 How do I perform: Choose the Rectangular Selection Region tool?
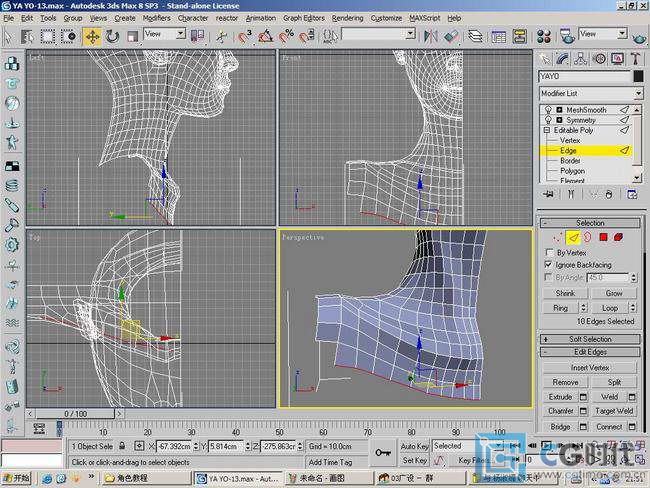point(48,36)
